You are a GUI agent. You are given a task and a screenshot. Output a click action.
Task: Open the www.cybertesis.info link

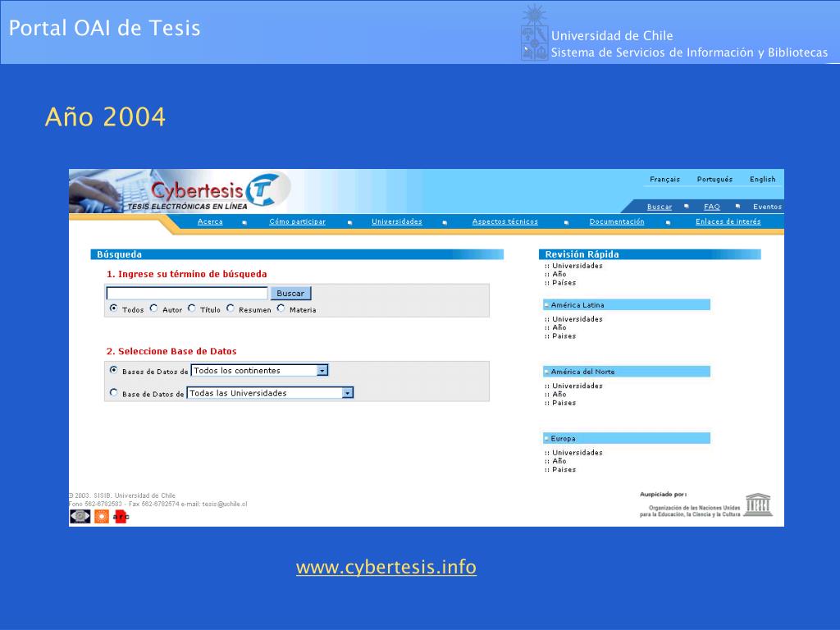[x=386, y=567]
